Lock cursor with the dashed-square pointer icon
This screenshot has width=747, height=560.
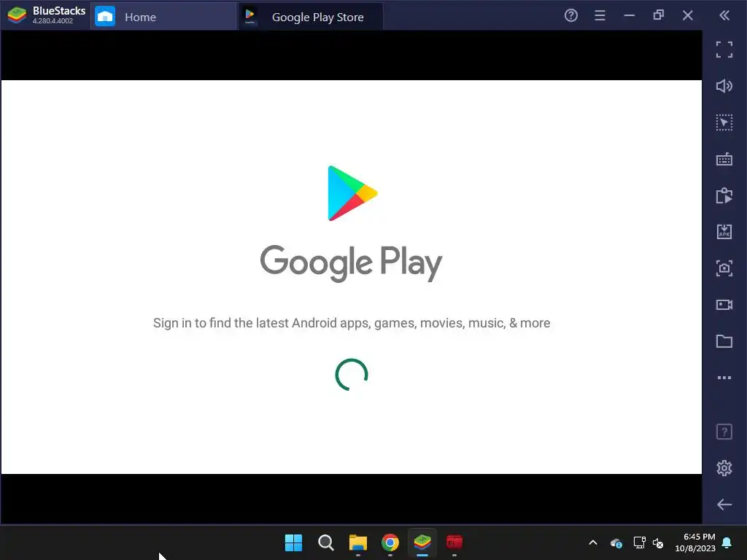coord(724,122)
